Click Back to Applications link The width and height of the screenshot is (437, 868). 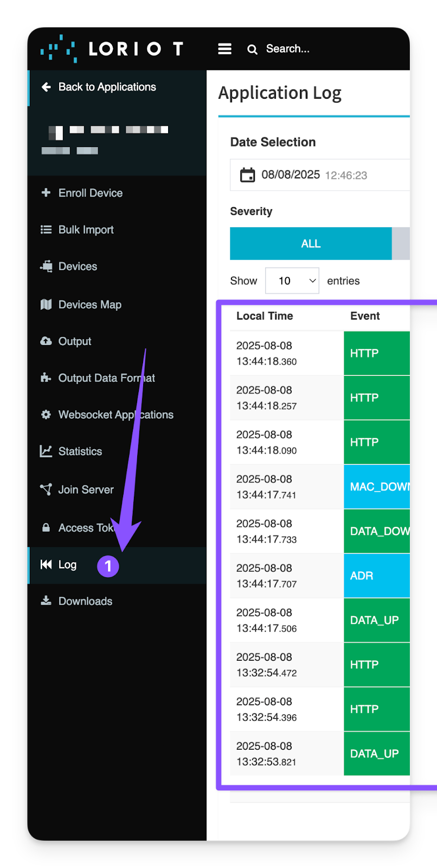pos(107,87)
